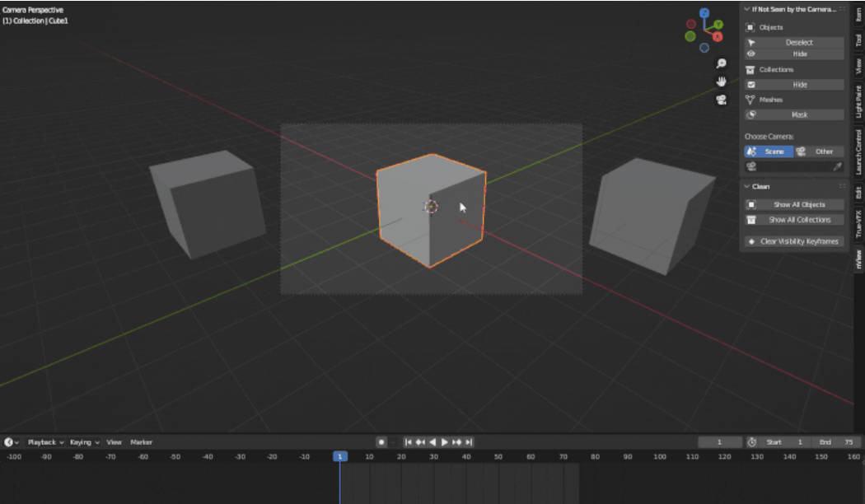Click the eyedropper icon under Choose Camera
The height and width of the screenshot is (504, 865).
coord(837,166)
